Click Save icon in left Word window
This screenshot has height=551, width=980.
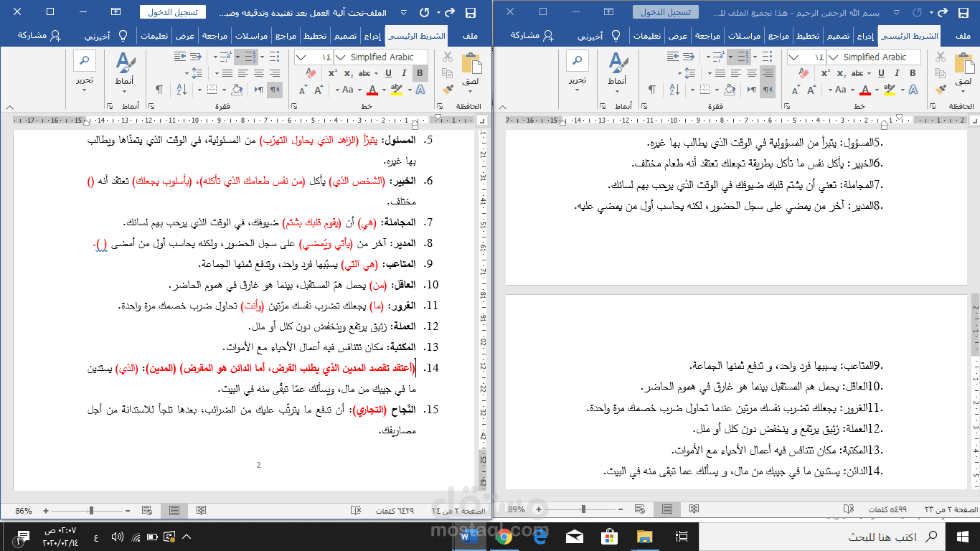(471, 12)
